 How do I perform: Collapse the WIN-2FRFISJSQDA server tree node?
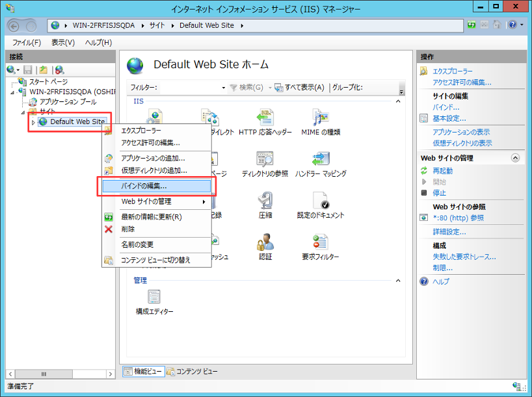pyautogui.click(x=12, y=92)
